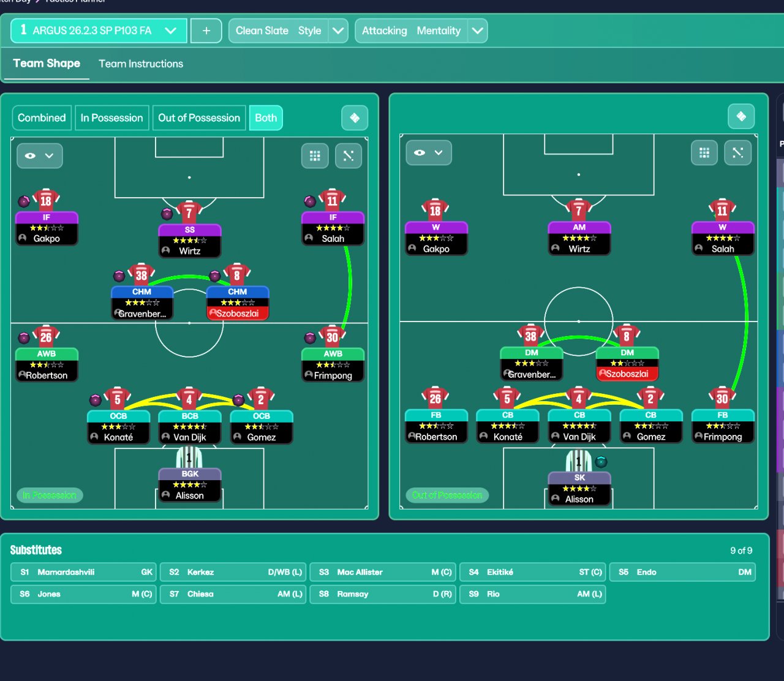
Task: Click the expand arrows icon on the Out of Possession pitch
Action: click(738, 153)
